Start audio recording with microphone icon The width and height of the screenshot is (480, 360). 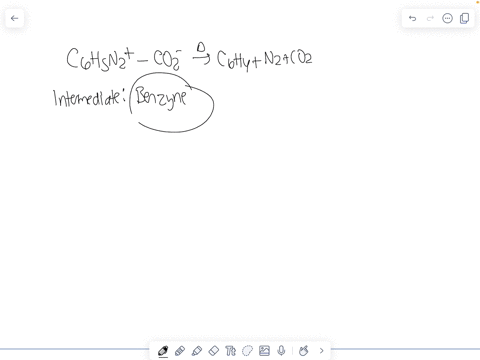281,351
